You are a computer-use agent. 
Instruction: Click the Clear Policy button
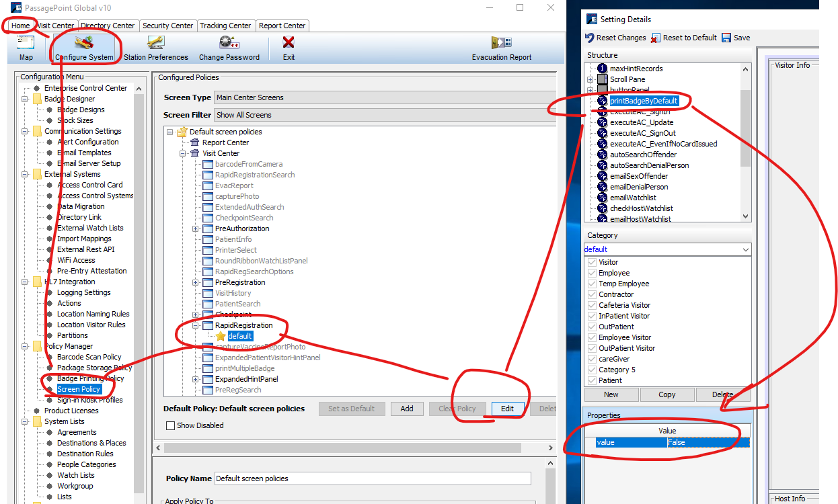pos(457,409)
